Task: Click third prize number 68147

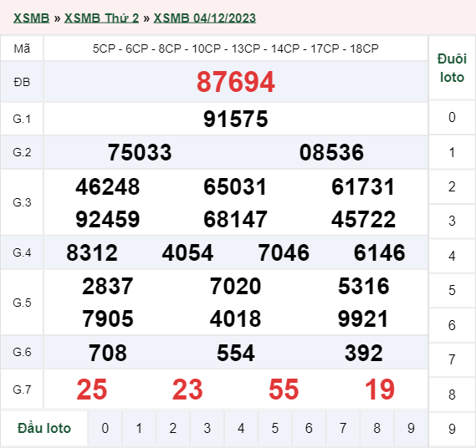Action: coord(236,219)
